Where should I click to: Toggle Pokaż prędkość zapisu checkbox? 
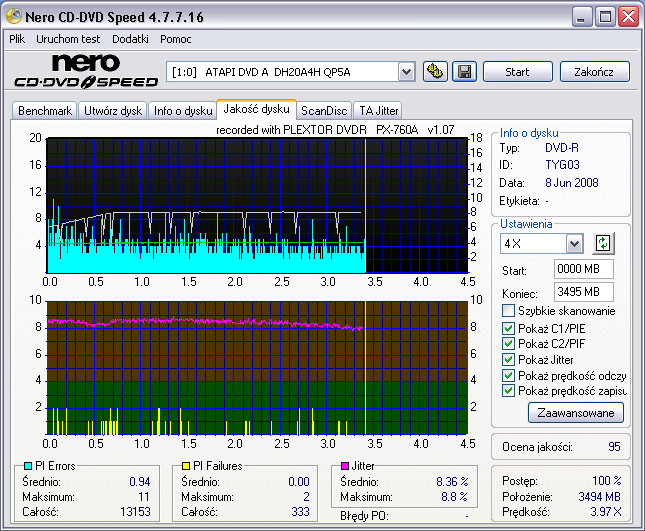(508, 390)
